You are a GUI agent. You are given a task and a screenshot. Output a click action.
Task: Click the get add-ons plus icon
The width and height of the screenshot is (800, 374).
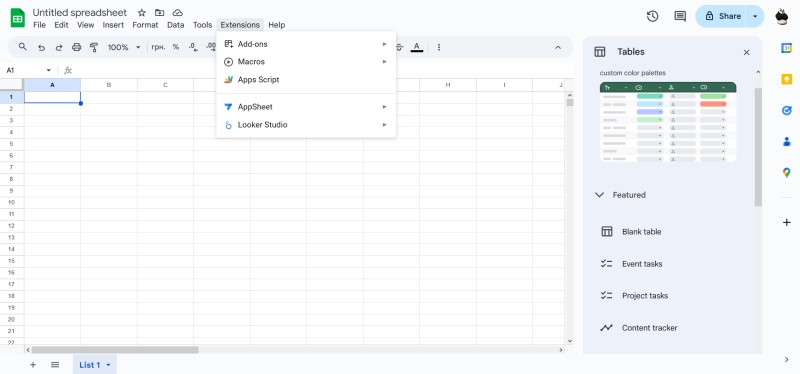click(786, 222)
